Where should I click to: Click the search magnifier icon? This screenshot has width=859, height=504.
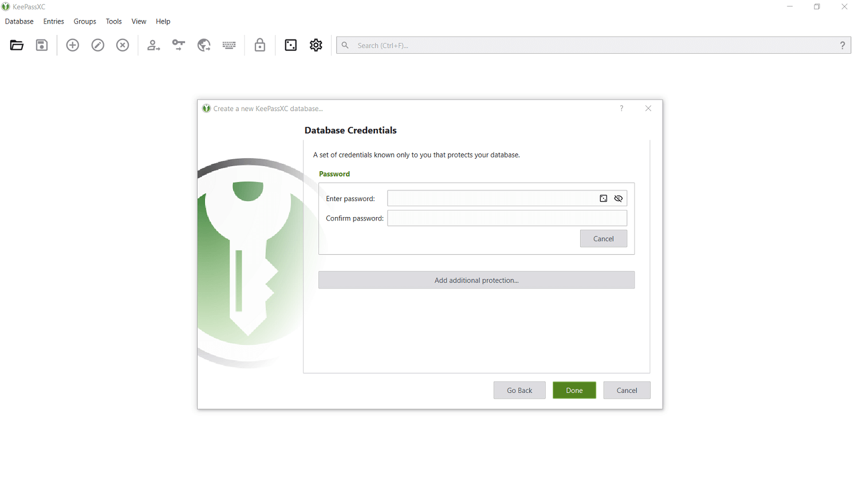(x=345, y=45)
